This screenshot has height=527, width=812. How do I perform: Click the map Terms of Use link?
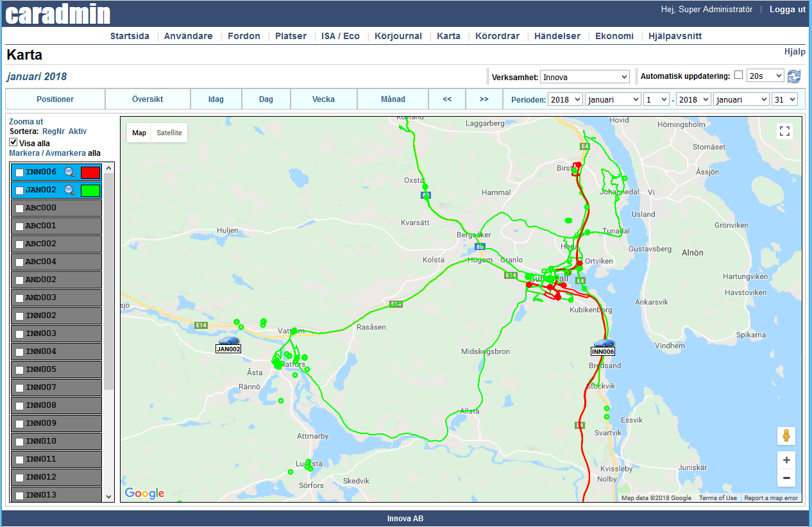point(718,498)
